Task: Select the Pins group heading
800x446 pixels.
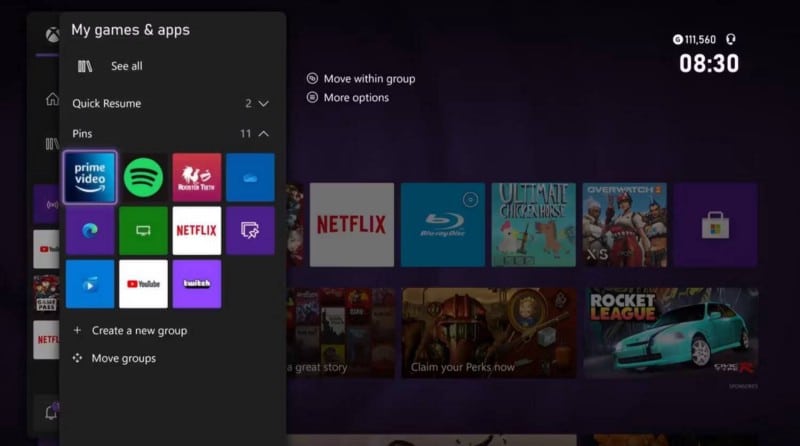Action: tap(82, 134)
